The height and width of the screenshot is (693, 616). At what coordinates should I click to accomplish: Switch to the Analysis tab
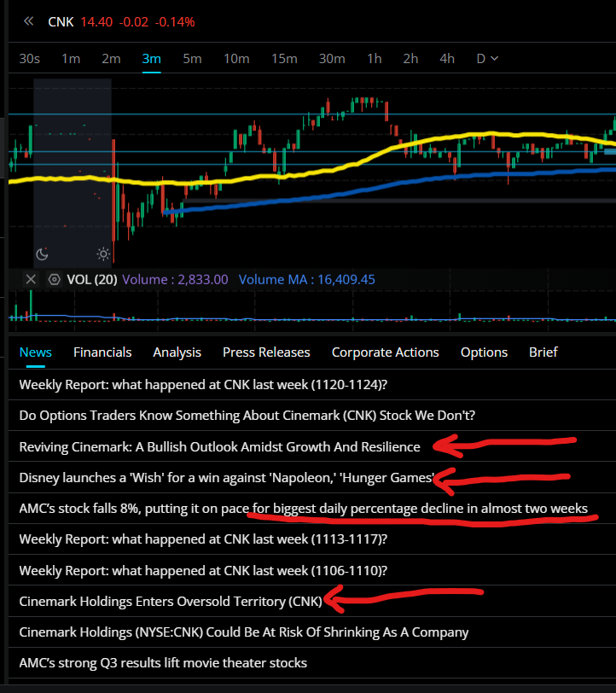point(177,352)
